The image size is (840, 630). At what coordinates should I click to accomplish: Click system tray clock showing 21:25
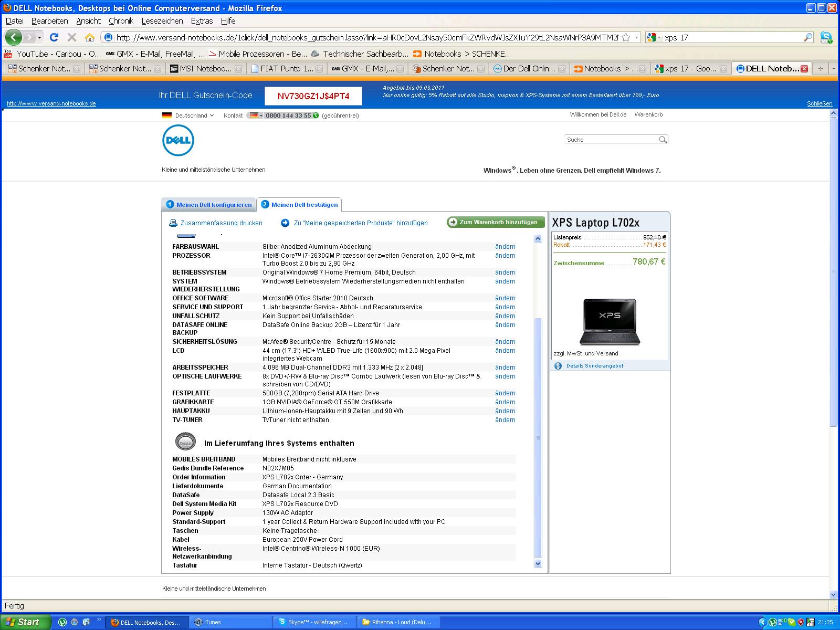click(825, 623)
